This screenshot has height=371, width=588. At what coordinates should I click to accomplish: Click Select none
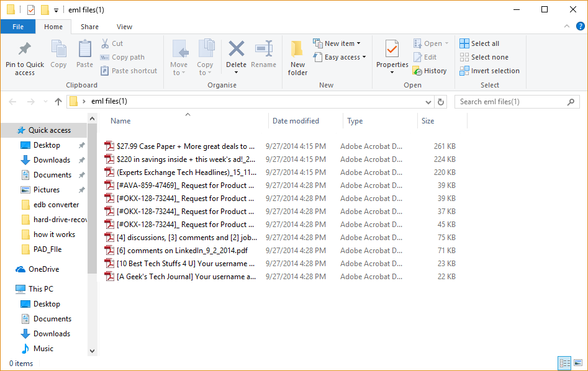tap(484, 57)
